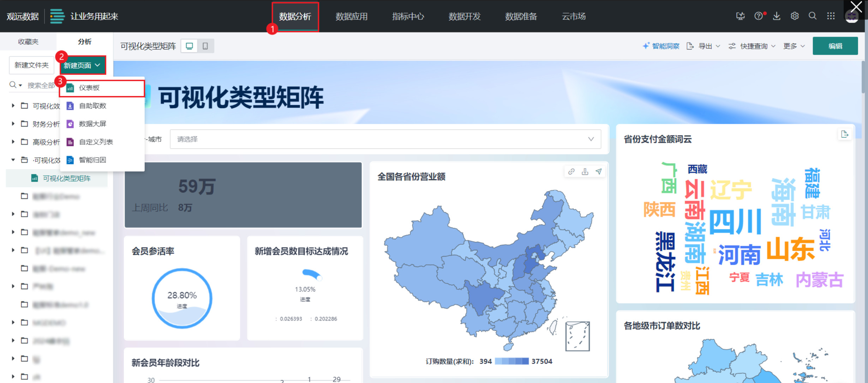Screen dimensions: 868x383
Task: Switch to the 收藏夹 tab
Action: click(28, 42)
